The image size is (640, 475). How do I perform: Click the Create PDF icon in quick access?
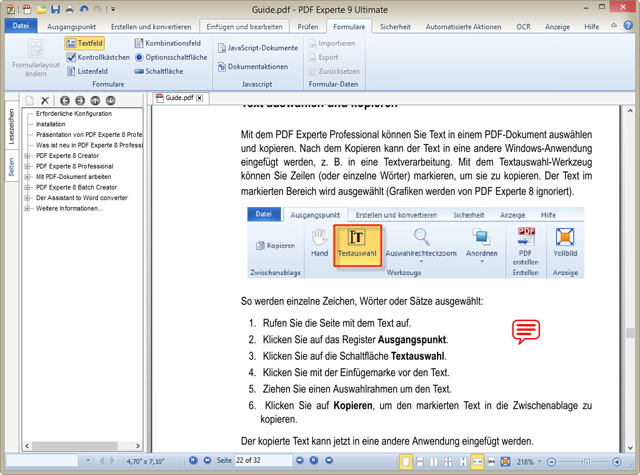(27, 9)
